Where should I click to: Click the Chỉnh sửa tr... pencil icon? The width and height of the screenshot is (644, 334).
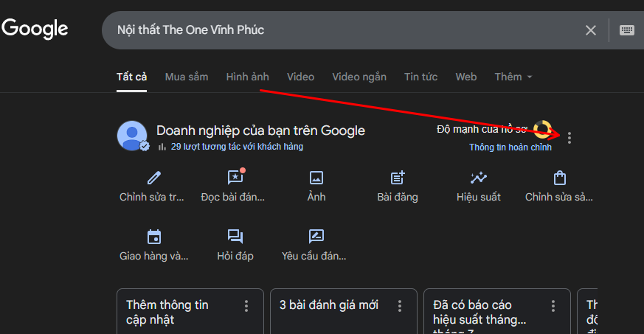point(154,178)
